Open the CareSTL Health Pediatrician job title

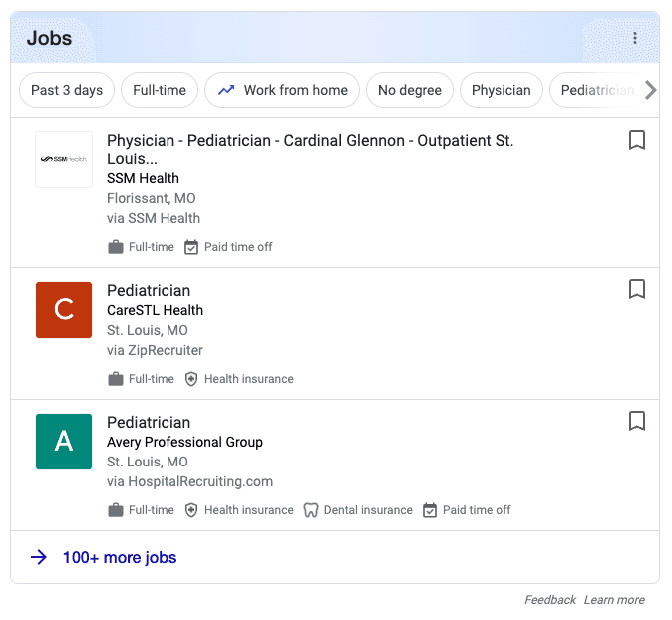[x=149, y=290]
